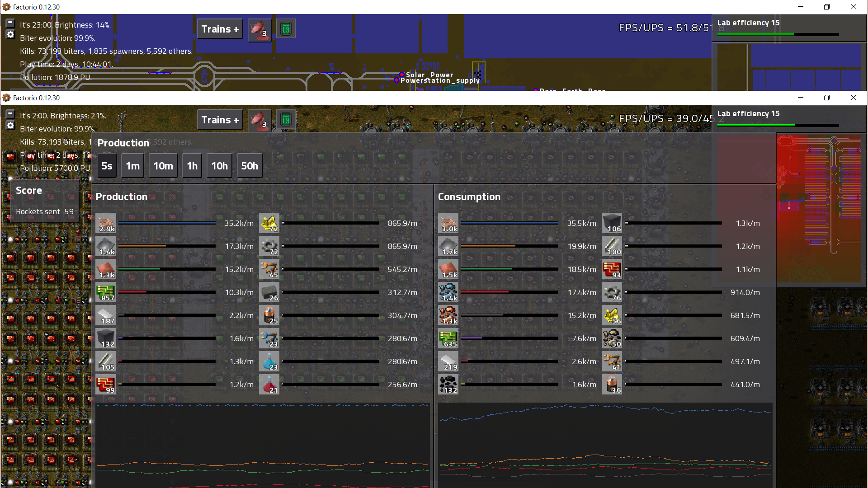
Task: Click stone icon in Consumption list
Action: [x=612, y=338]
